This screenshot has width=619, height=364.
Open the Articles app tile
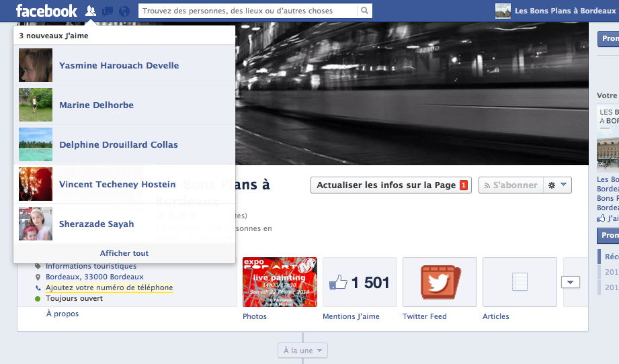pyautogui.click(x=520, y=282)
